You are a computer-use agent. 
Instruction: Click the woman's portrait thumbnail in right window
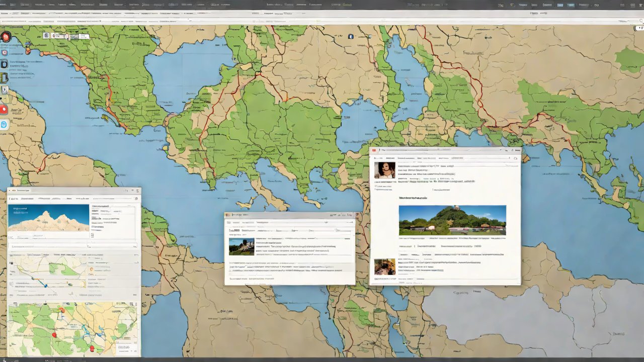[x=384, y=171]
